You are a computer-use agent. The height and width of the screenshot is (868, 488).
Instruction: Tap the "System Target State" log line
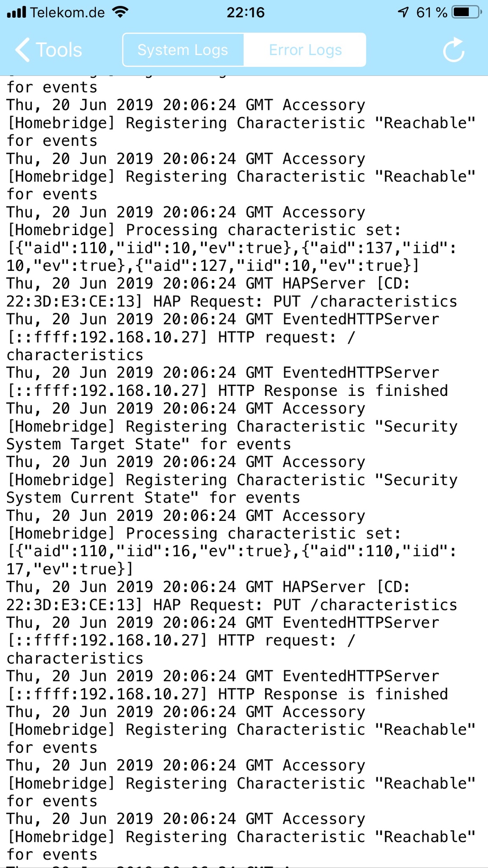pyautogui.click(x=148, y=444)
